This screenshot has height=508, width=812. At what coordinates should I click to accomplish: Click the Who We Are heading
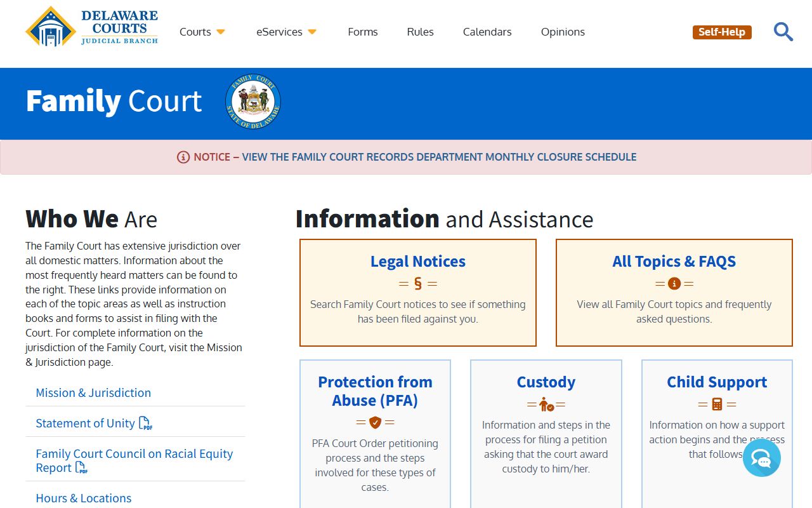point(91,219)
